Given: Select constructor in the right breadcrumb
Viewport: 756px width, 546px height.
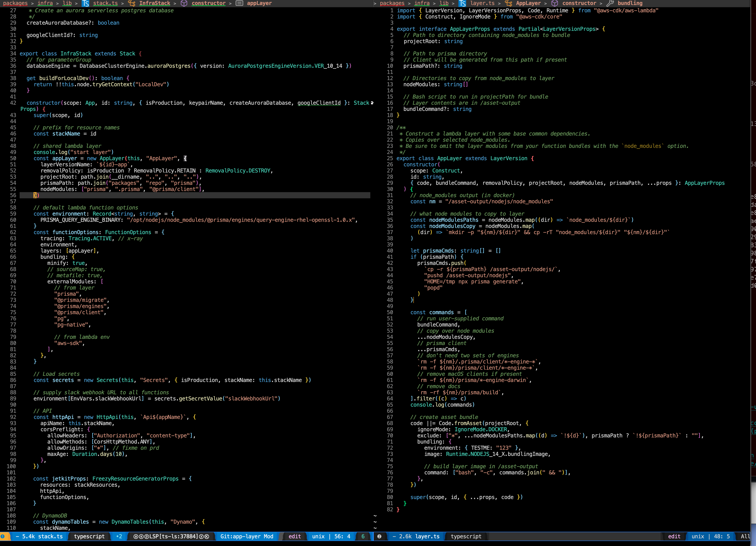Looking at the screenshot, I should [x=580, y=3].
